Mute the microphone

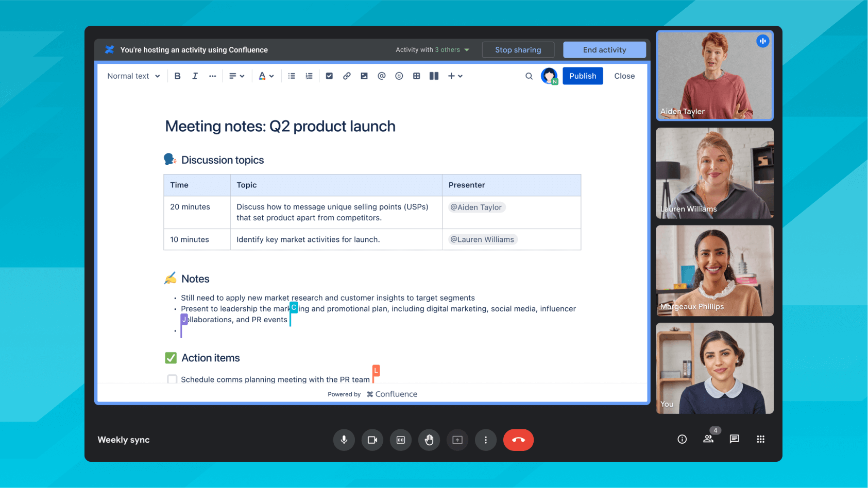tap(344, 440)
